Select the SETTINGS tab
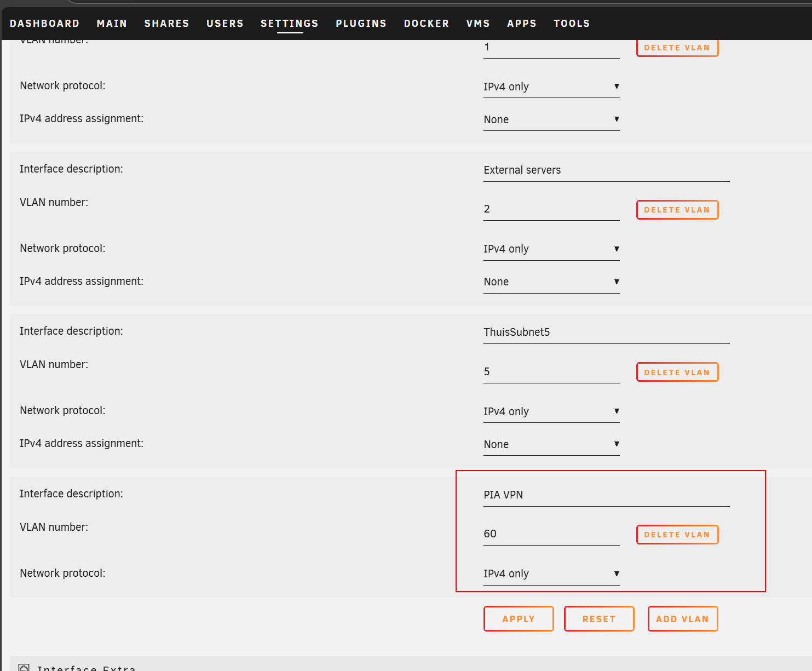 tap(290, 24)
